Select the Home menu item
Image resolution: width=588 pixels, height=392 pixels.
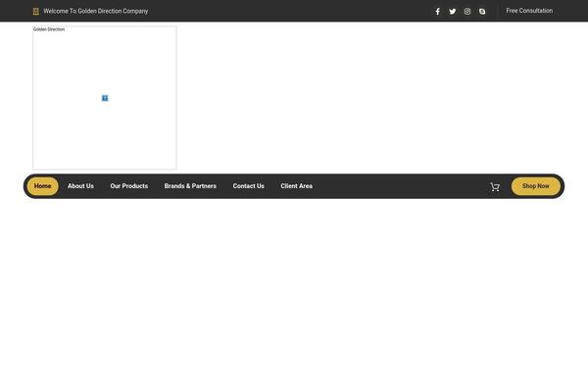tap(43, 186)
